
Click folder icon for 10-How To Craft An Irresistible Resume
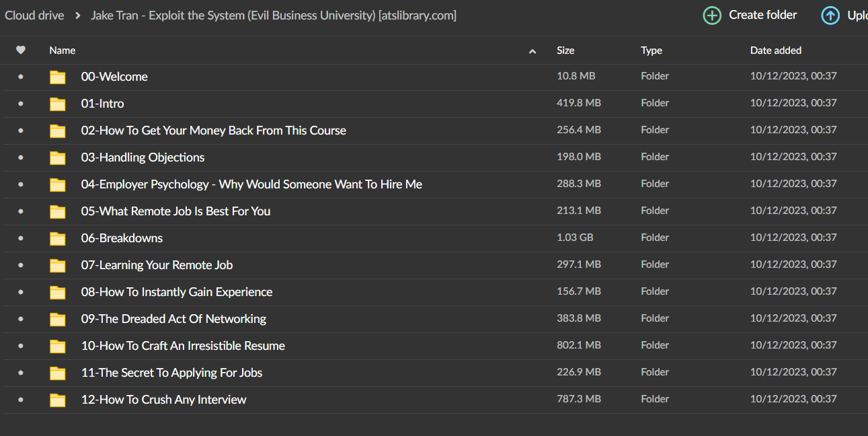(x=58, y=347)
